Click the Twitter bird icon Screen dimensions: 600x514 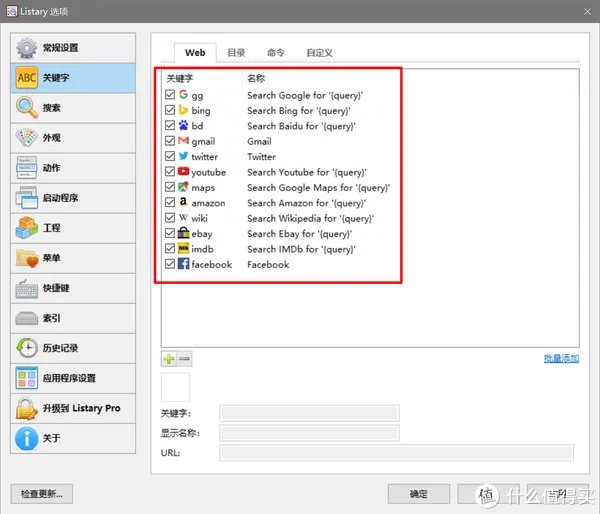coord(183,156)
